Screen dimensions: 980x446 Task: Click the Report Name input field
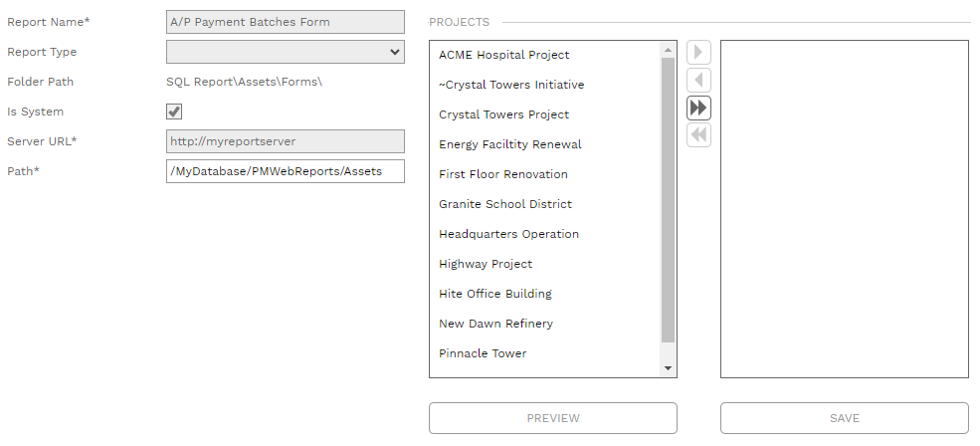pyautogui.click(x=286, y=22)
